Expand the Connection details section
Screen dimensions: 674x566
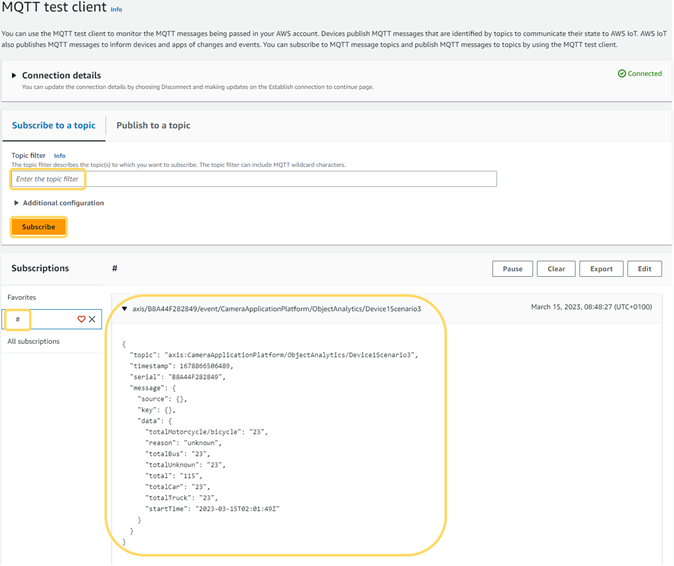pos(14,75)
